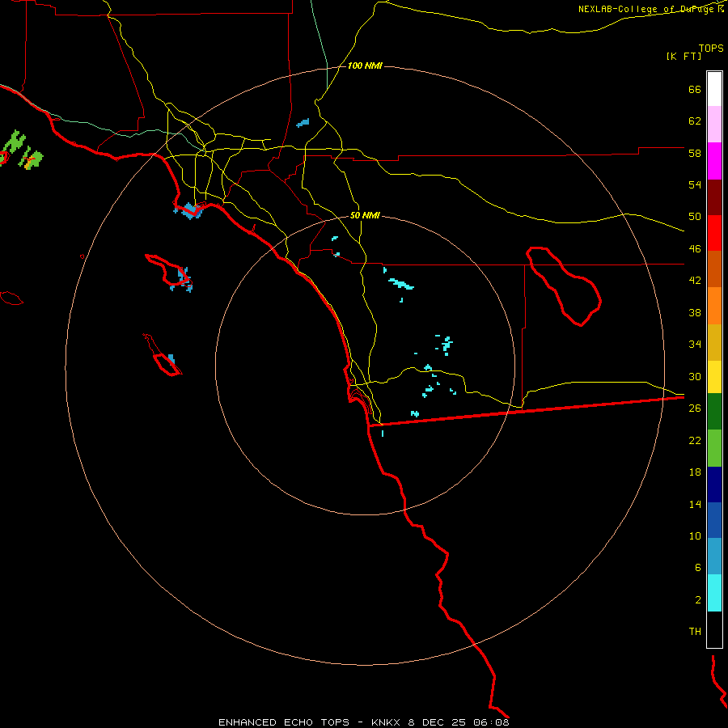728x728 pixels.
Task: Click the "34" legend value
Action: click(x=695, y=344)
